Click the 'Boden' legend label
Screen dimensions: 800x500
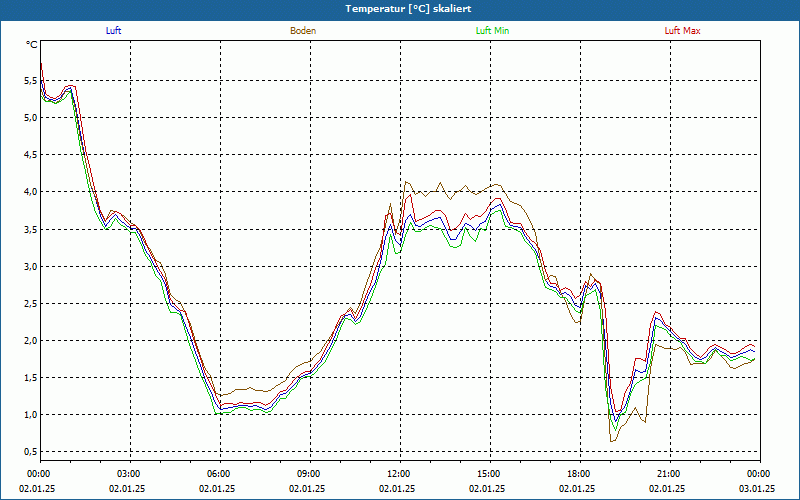[x=303, y=31]
